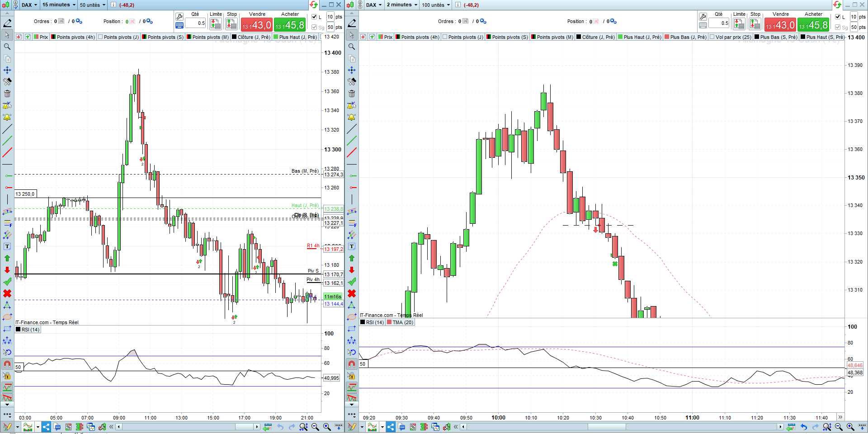Expand the 100 unités dropdown on right chart
Viewport: 868px width, 434px height.
coord(436,5)
